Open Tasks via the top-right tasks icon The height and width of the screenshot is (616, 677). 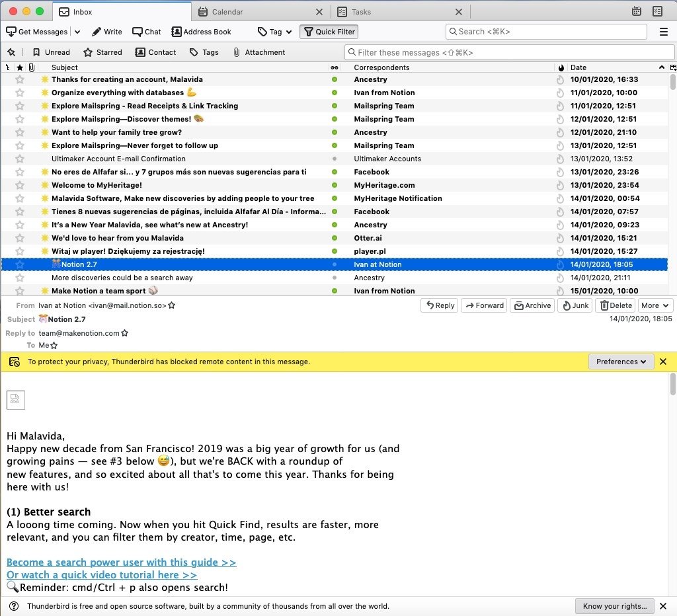657,11
